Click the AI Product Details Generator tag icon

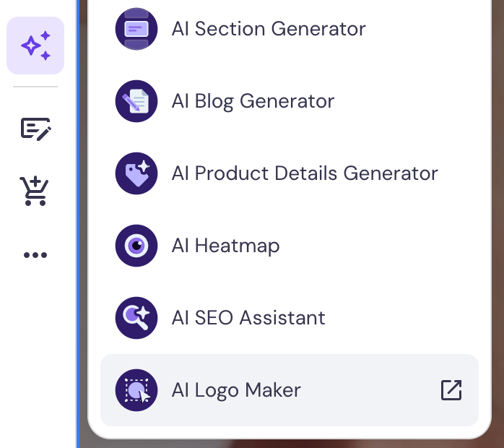(136, 173)
